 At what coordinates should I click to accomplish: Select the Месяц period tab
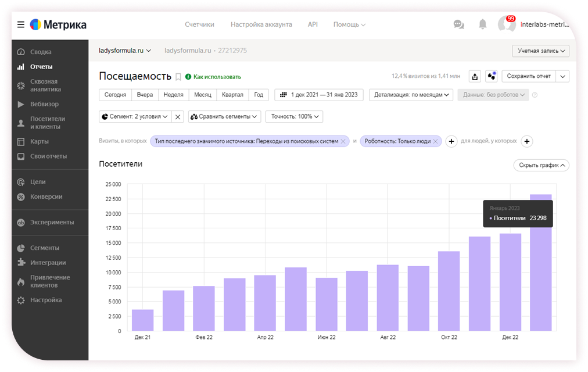(203, 95)
